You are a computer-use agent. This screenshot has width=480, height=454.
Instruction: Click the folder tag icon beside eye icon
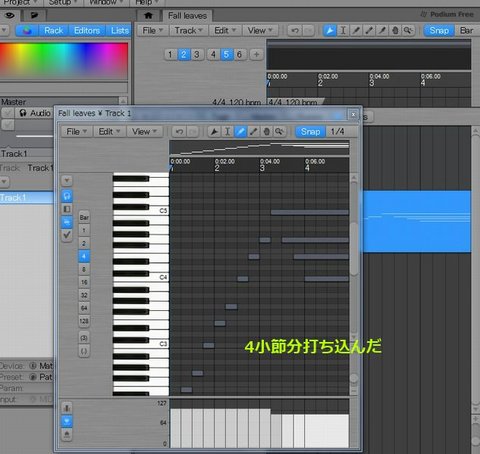[34, 15]
